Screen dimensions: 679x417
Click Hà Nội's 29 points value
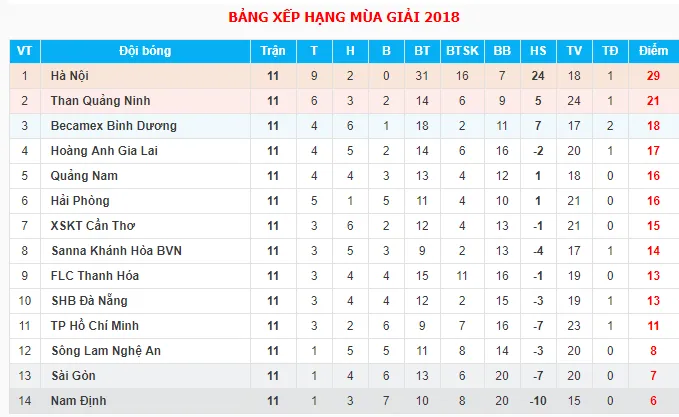coord(653,76)
